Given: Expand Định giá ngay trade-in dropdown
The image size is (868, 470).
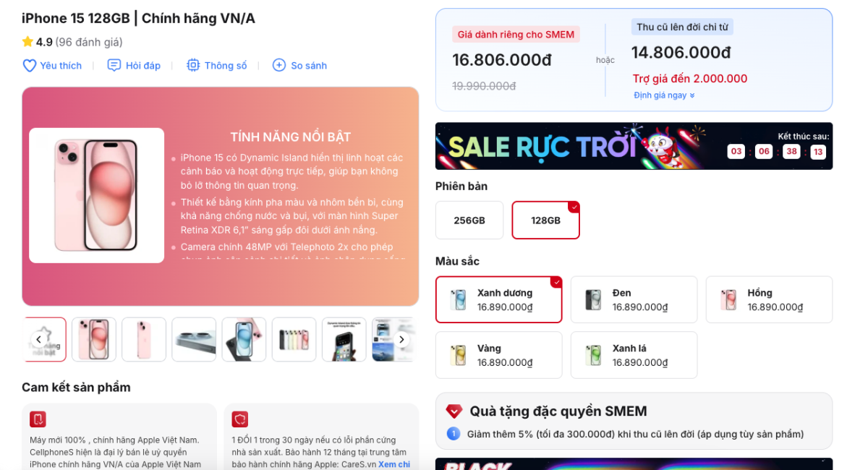Looking at the screenshot, I should (x=664, y=95).
